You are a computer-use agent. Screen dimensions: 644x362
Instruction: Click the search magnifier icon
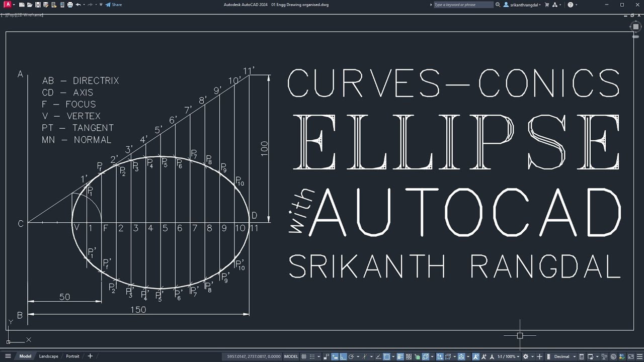coord(498,5)
